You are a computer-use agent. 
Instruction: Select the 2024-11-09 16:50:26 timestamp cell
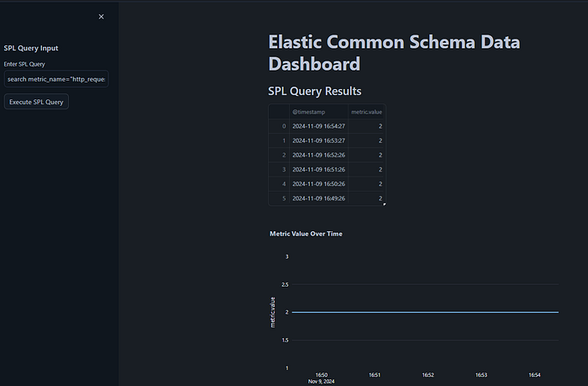318,183
